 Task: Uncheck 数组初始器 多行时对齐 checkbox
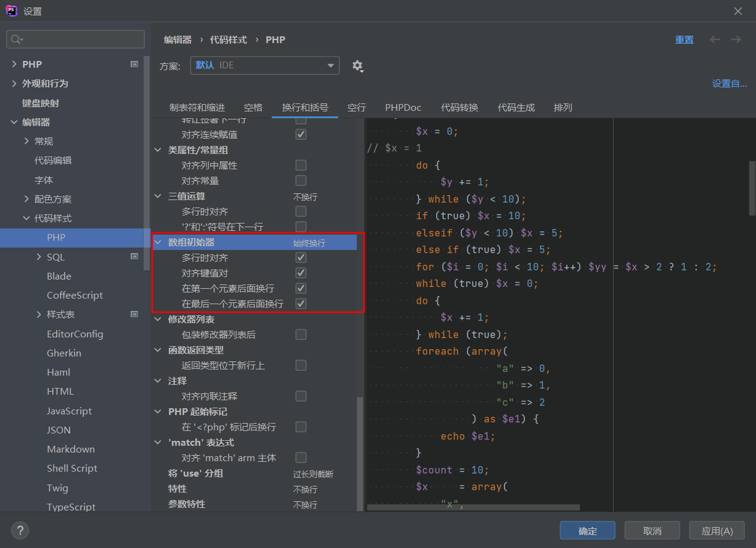(x=301, y=257)
